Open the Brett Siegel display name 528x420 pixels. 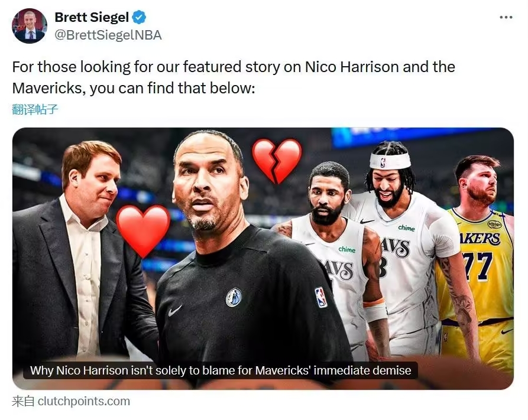click(x=92, y=17)
